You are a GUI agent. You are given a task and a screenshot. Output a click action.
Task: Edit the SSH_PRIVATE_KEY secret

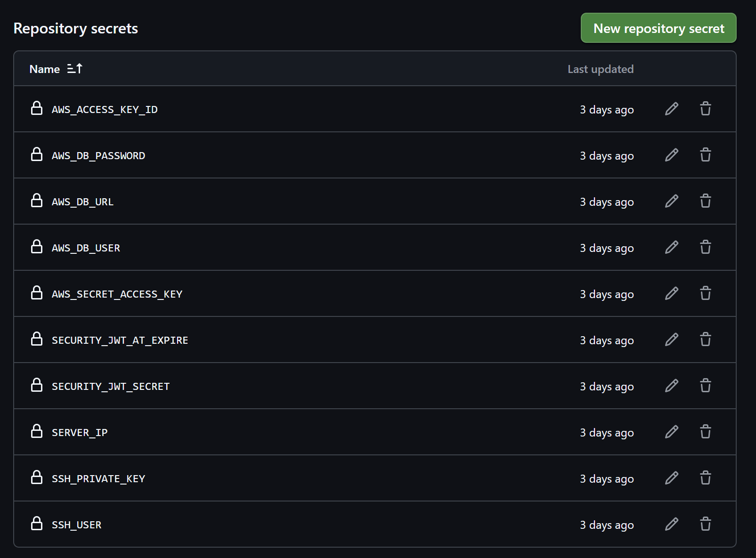(x=672, y=478)
